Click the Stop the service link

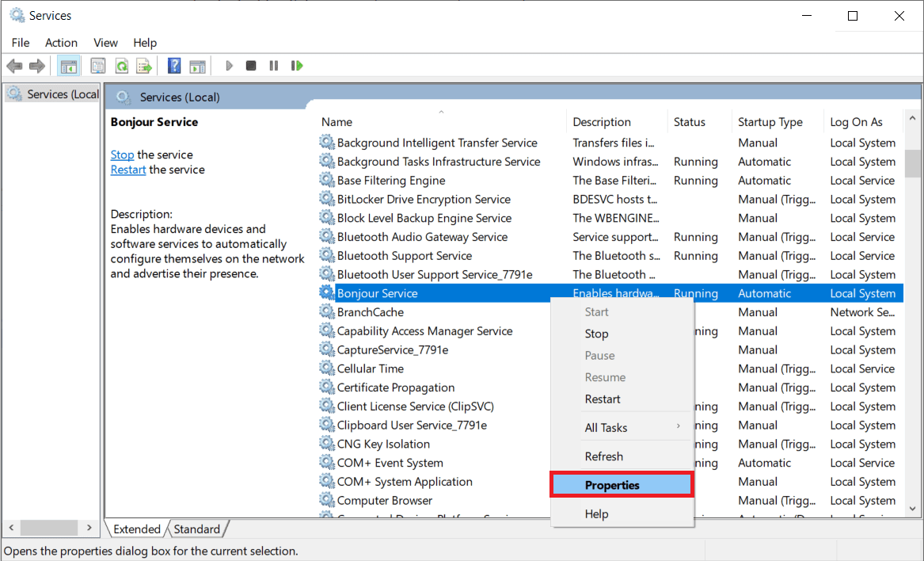[122, 155]
